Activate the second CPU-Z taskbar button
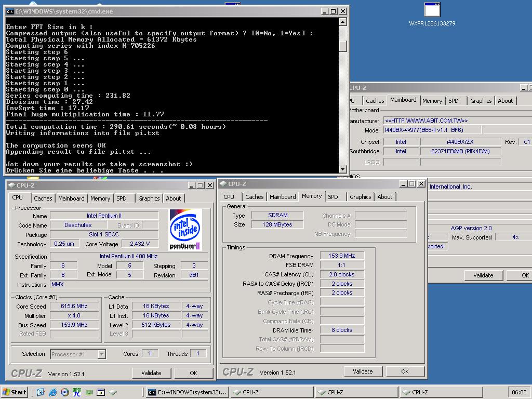Screen dimensions: 532x399 click(x=356, y=392)
